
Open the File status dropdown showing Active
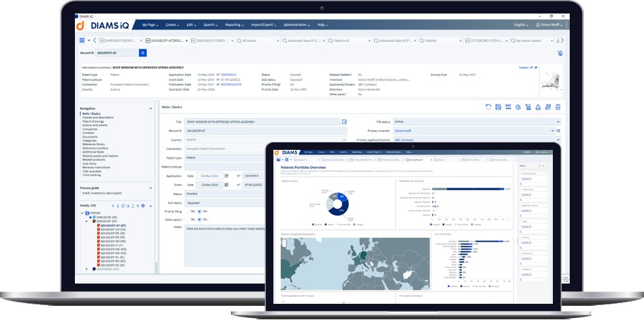pyautogui.click(x=477, y=122)
